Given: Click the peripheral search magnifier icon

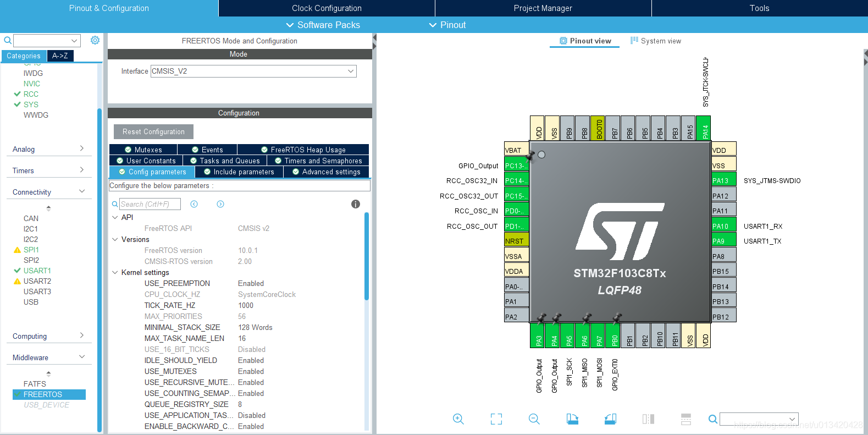Looking at the screenshot, I should point(8,40).
